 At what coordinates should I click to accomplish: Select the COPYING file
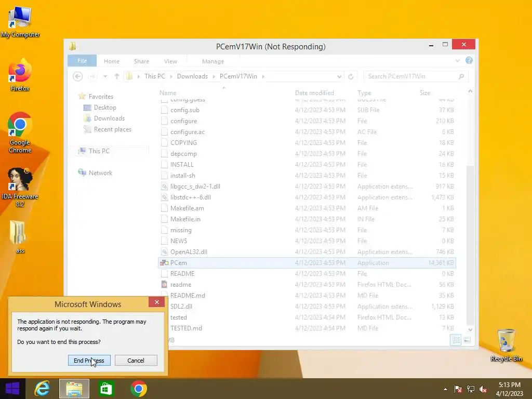pyautogui.click(x=307, y=142)
